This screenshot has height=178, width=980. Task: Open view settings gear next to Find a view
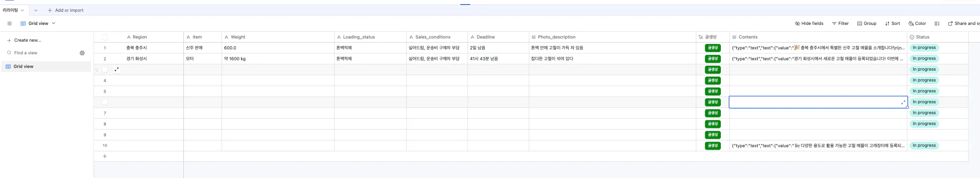point(82,53)
